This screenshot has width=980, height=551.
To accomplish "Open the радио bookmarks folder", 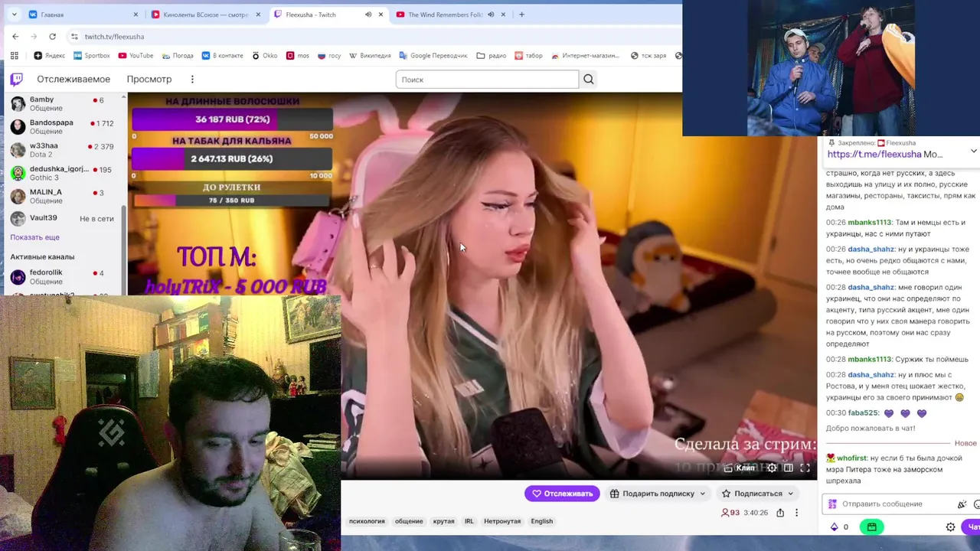I will click(x=492, y=55).
